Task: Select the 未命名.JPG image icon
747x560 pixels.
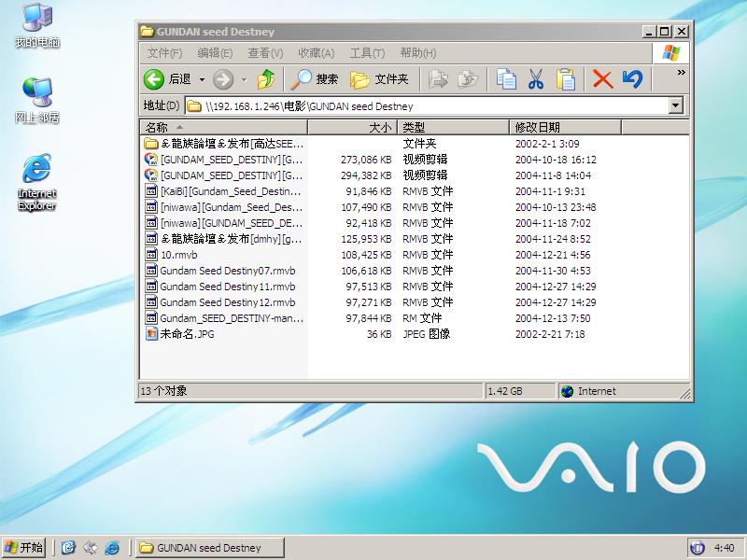Action: pyautogui.click(x=151, y=334)
